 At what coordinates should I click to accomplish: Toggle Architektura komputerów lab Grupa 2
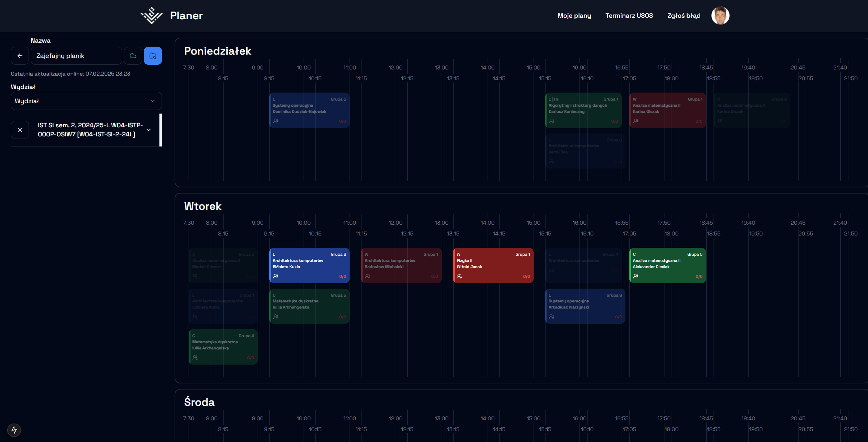[309, 265]
